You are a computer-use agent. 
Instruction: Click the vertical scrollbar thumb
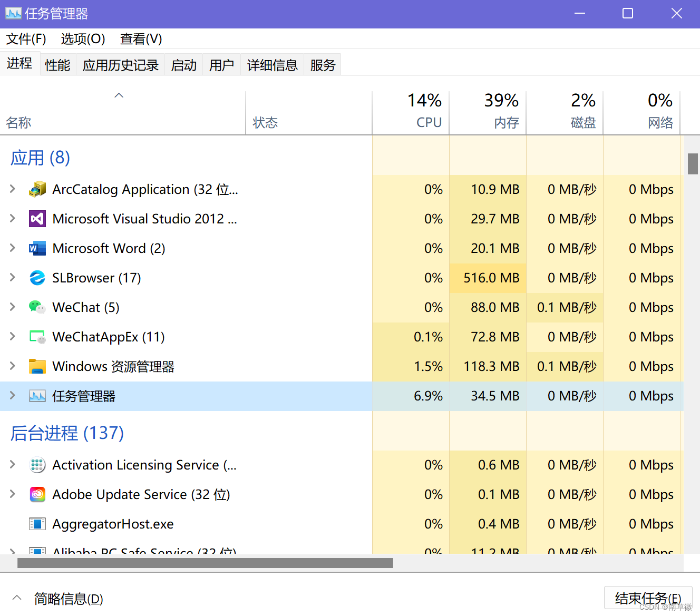[693, 163]
